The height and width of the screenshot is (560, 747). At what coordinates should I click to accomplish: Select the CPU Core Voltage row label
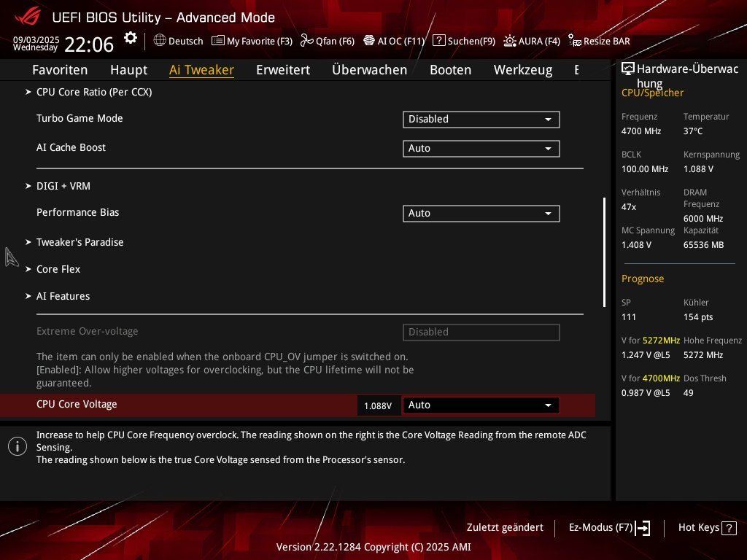tap(77, 404)
